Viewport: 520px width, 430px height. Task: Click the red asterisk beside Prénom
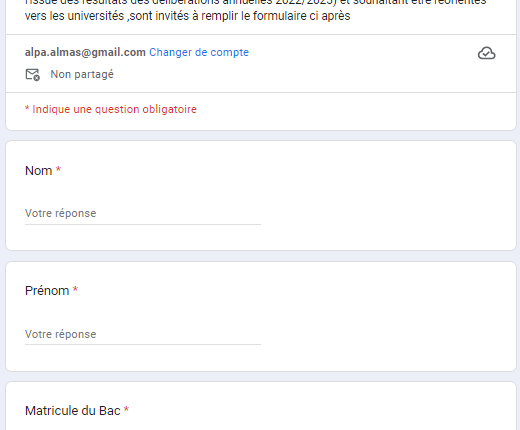[x=75, y=289]
